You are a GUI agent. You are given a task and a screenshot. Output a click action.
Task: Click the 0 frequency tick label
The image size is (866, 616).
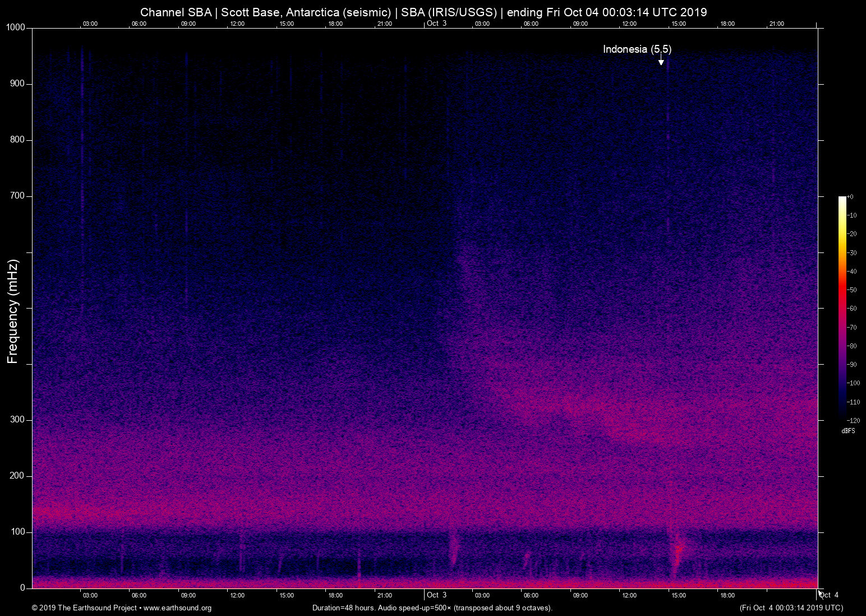[x=22, y=588]
